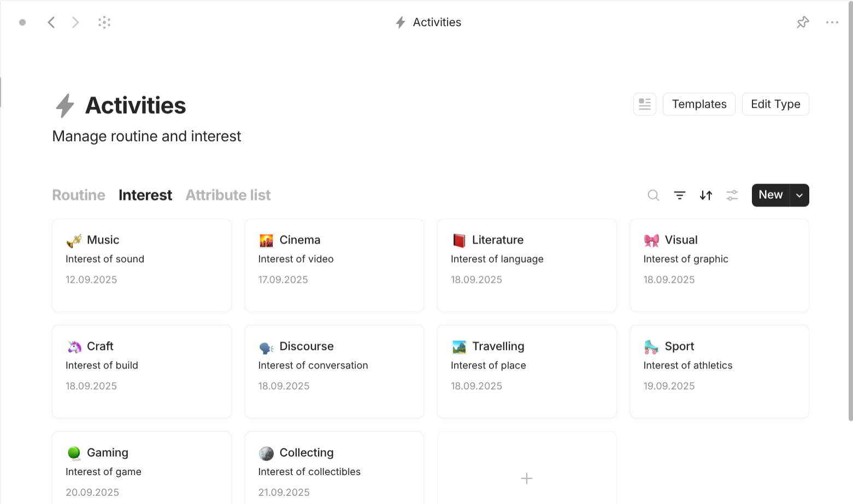The height and width of the screenshot is (504, 853).
Task: Open the page history via the dots grid icon
Action: click(104, 22)
